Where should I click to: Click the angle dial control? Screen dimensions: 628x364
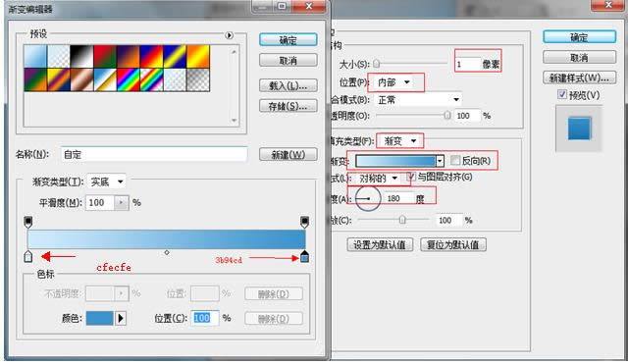point(368,198)
